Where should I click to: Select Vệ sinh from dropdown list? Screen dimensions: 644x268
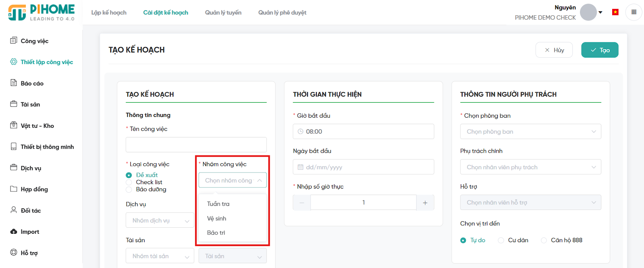tap(217, 218)
